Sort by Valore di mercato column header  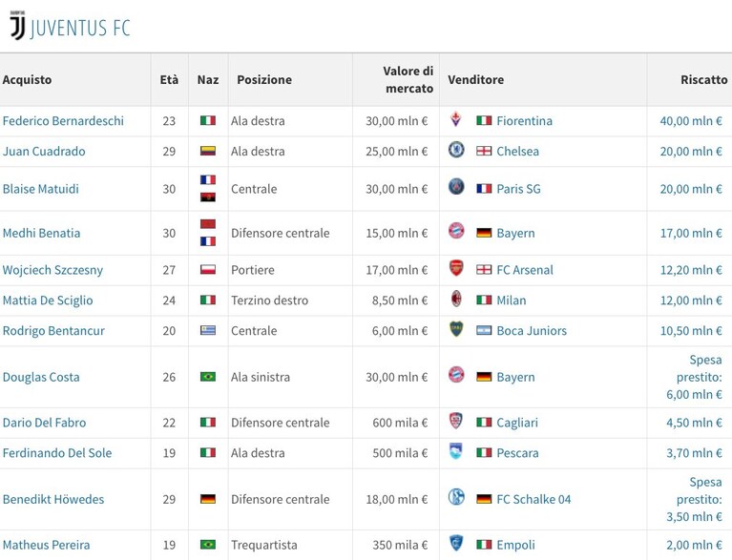pyautogui.click(x=408, y=80)
